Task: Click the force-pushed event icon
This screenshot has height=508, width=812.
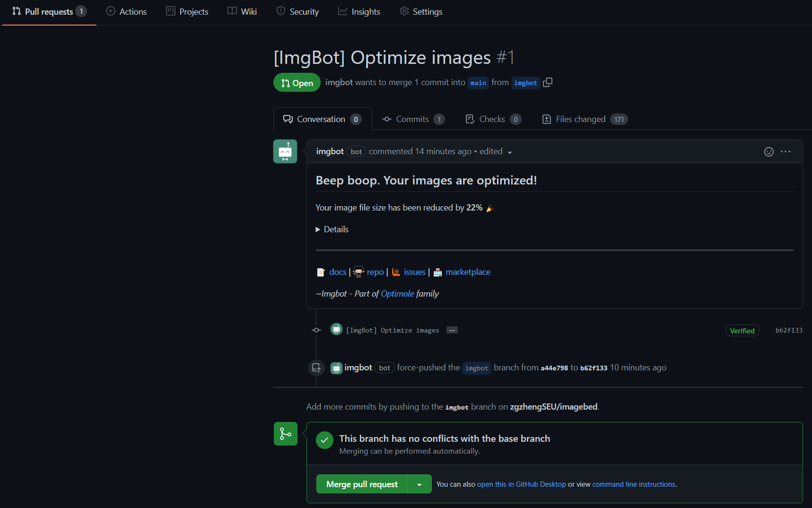Action: click(316, 368)
